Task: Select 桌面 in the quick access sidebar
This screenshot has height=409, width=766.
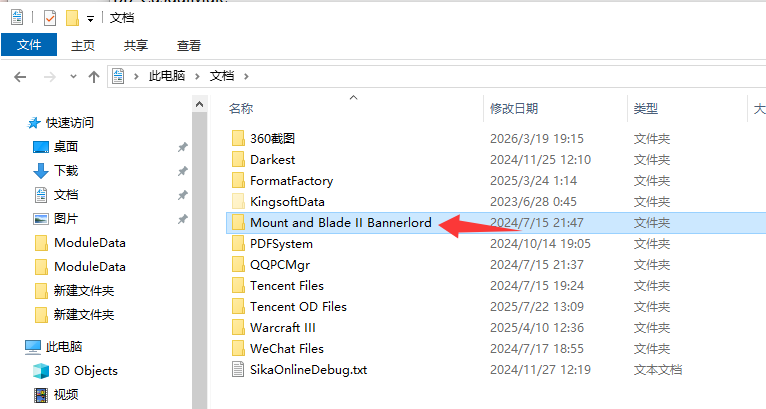Action: (65, 147)
